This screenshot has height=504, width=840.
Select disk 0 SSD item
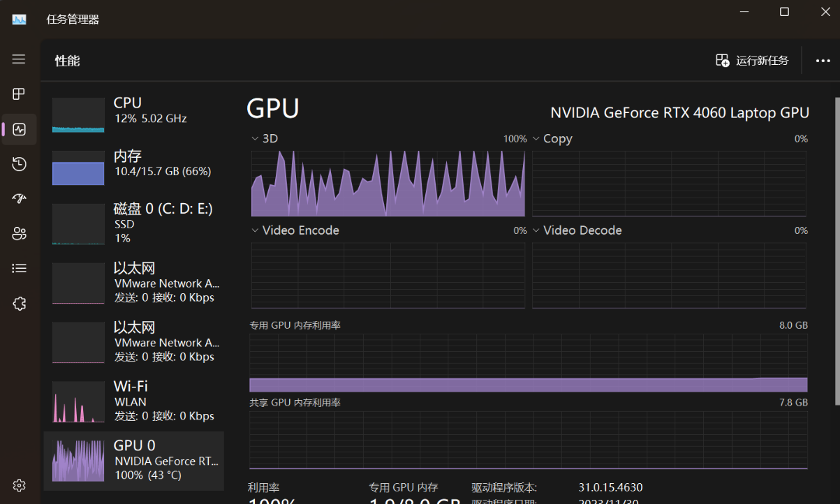[134, 223]
